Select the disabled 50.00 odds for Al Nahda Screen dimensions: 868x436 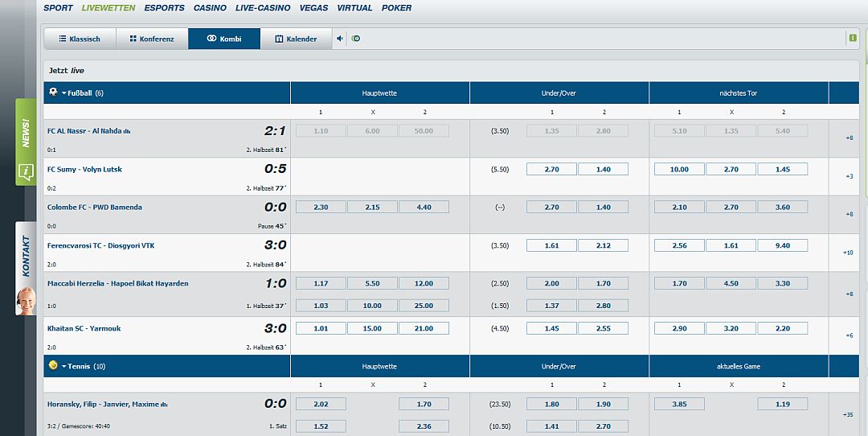tap(424, 131)
